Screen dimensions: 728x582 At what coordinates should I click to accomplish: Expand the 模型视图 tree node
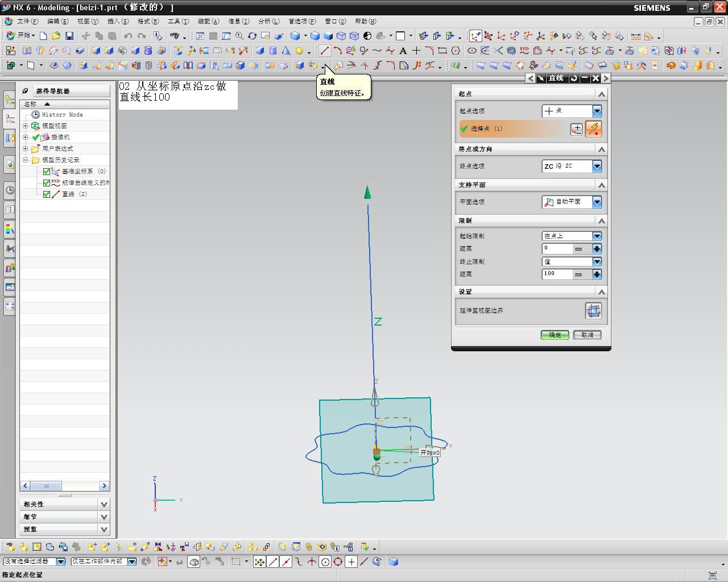[x=26, y=126]
